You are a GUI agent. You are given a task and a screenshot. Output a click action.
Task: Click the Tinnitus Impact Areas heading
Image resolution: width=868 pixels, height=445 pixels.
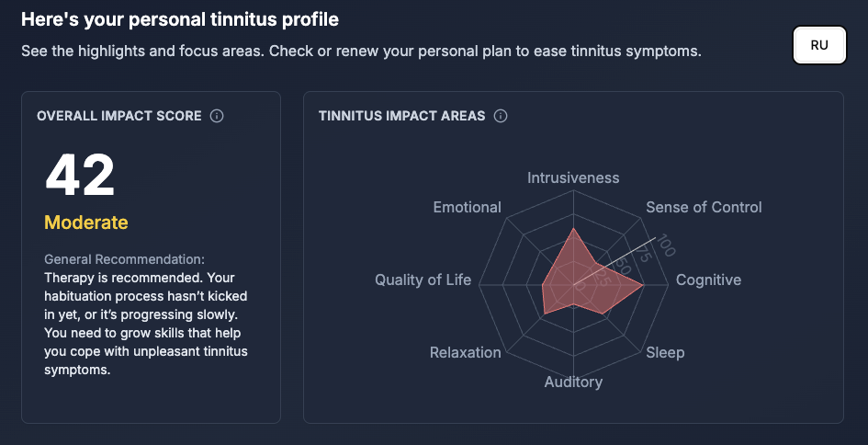point(401,116)
